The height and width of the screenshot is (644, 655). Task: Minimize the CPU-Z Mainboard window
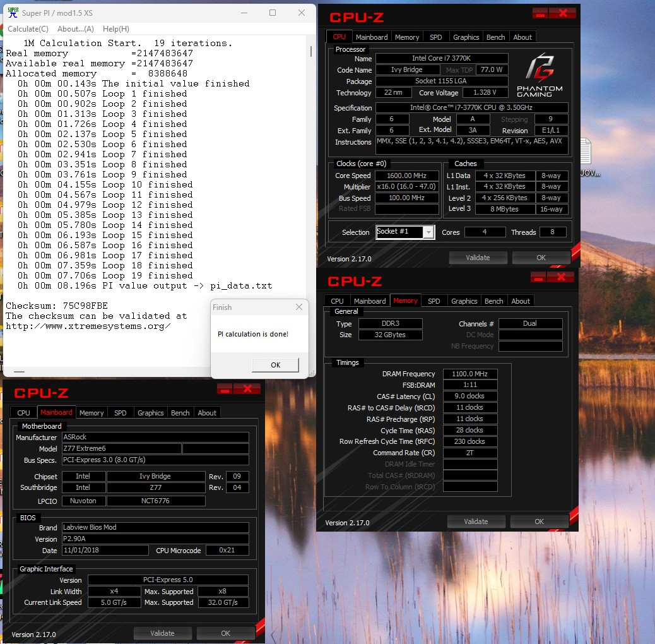tap(225, 389)
